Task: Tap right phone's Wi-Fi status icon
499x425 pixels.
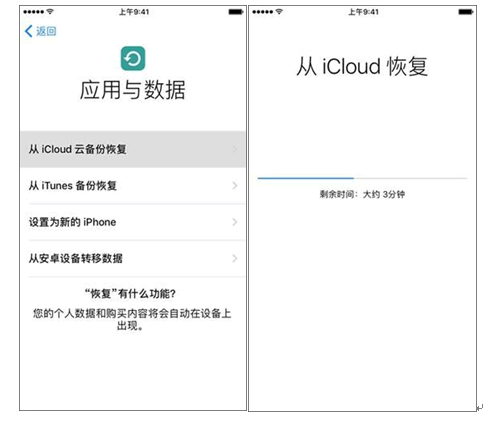Action: (279, 12)
